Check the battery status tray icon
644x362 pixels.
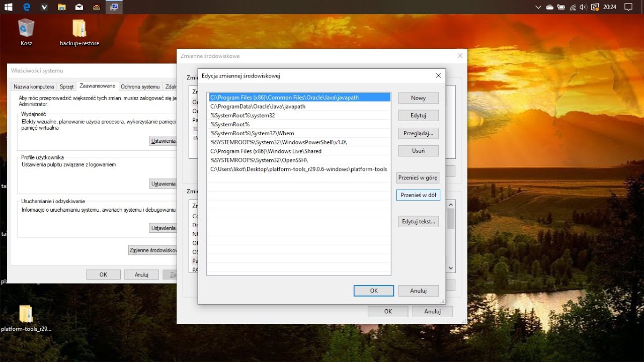(x=561, y=7)
